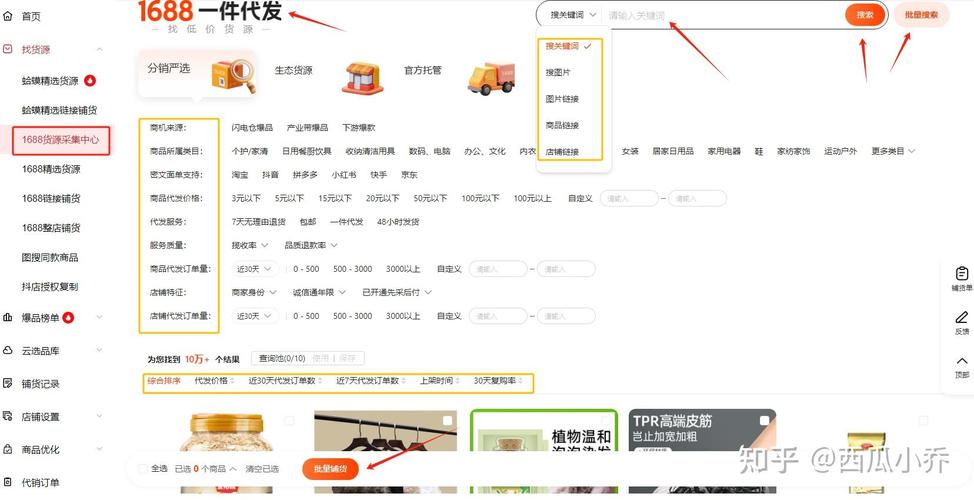This screenshot has width=974, height=500.
Task: Open the 商家身份 dropdown
Action: [253, 292]
